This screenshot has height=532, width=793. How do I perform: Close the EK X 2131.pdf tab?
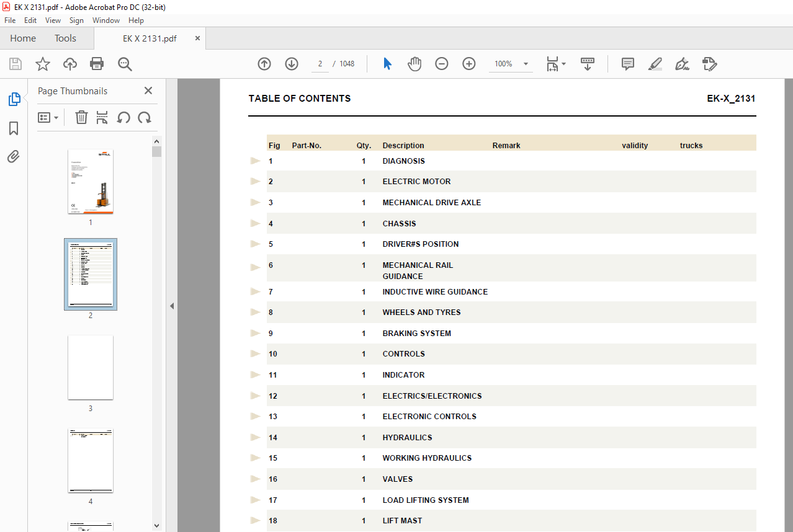point(198,38)
